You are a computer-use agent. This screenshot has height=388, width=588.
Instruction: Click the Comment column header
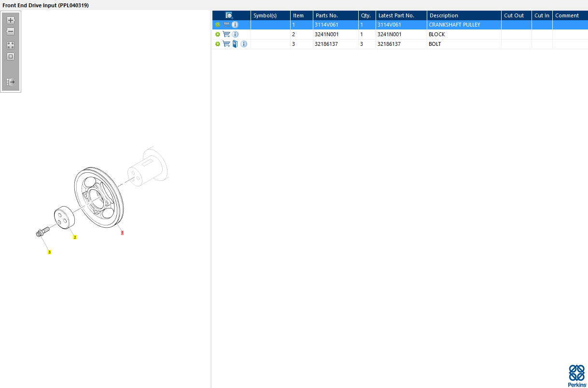click(x=570, y=15)
